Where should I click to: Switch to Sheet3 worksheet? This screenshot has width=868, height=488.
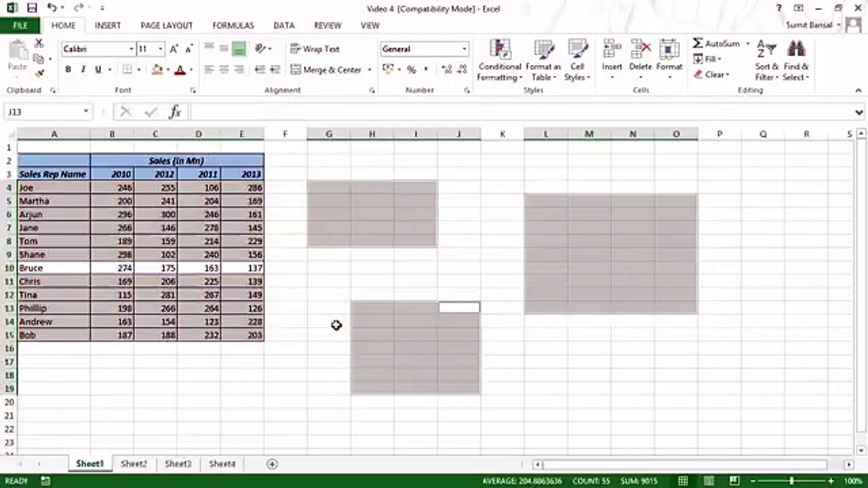click(178, 464)
